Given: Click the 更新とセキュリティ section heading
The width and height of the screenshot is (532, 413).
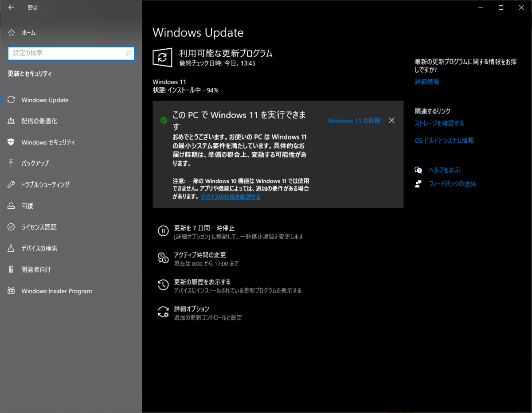Looking at the screenshot, I should coord(30,74).
